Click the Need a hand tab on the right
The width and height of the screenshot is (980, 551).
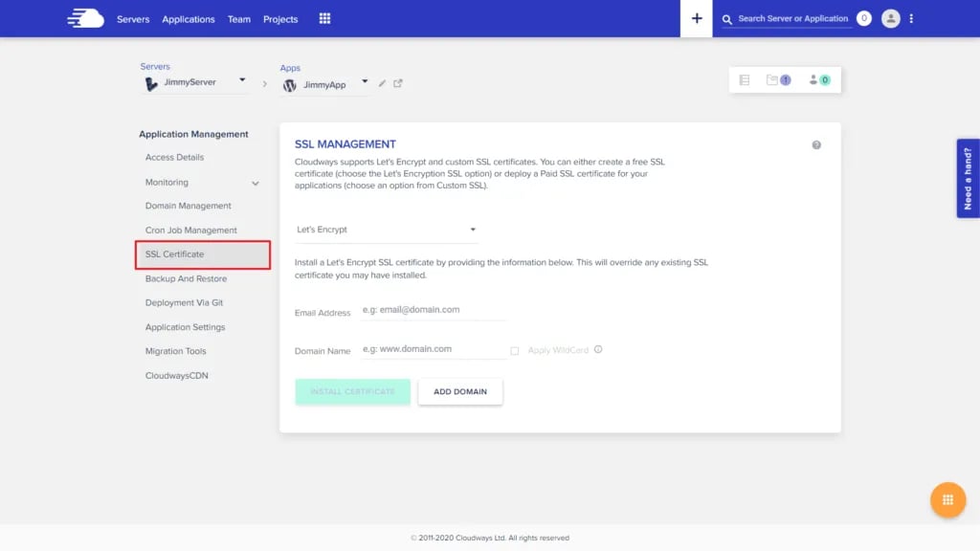968,177
